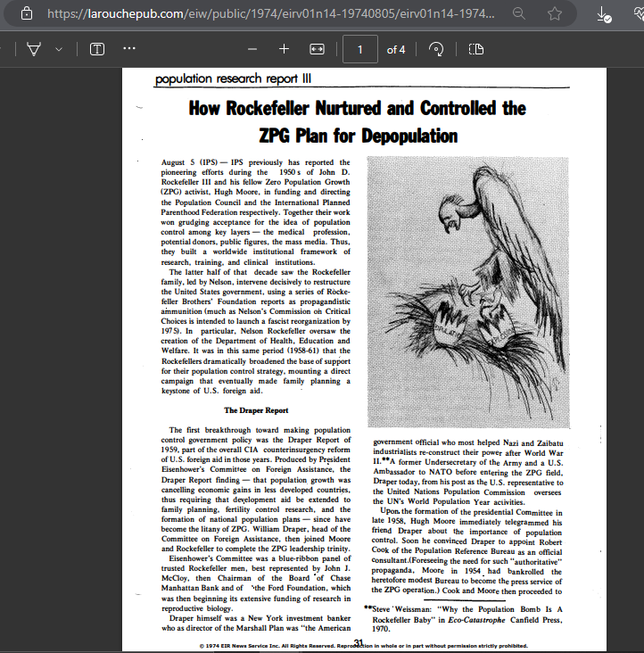
Task: Click the 'population research report III' header
Action: (233, 79)
